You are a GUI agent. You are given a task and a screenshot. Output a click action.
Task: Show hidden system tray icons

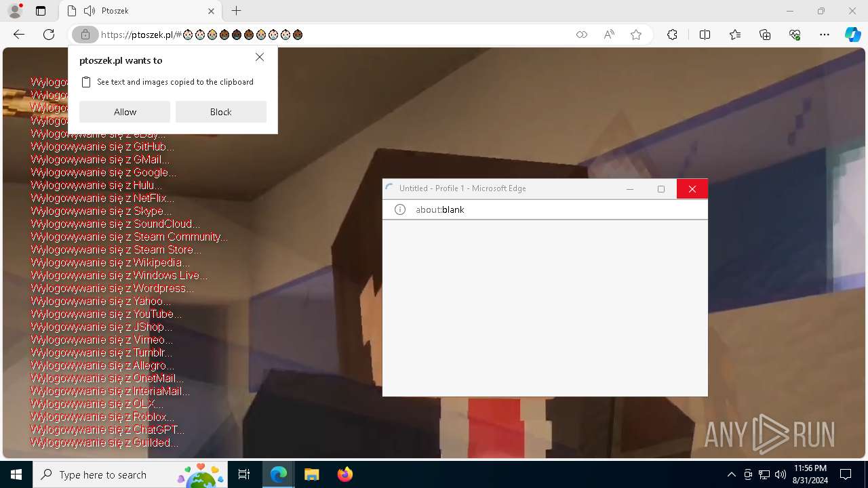click(731, 474)
